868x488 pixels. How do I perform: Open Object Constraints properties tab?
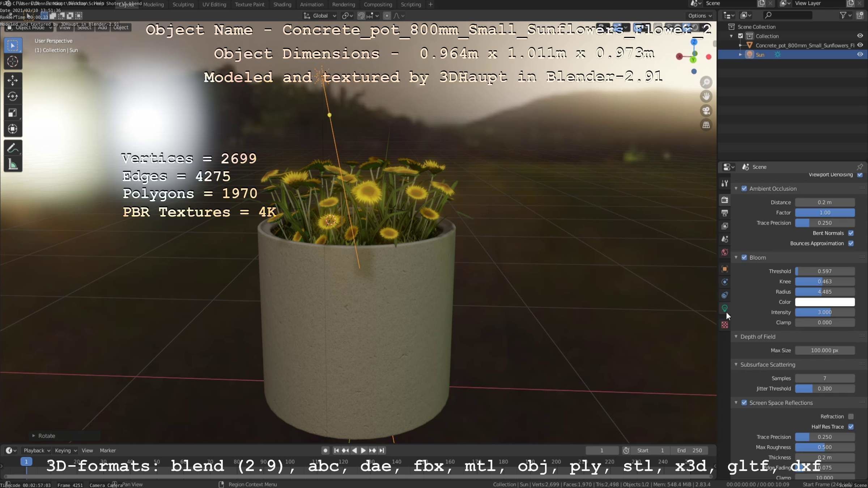coord(724,295)
